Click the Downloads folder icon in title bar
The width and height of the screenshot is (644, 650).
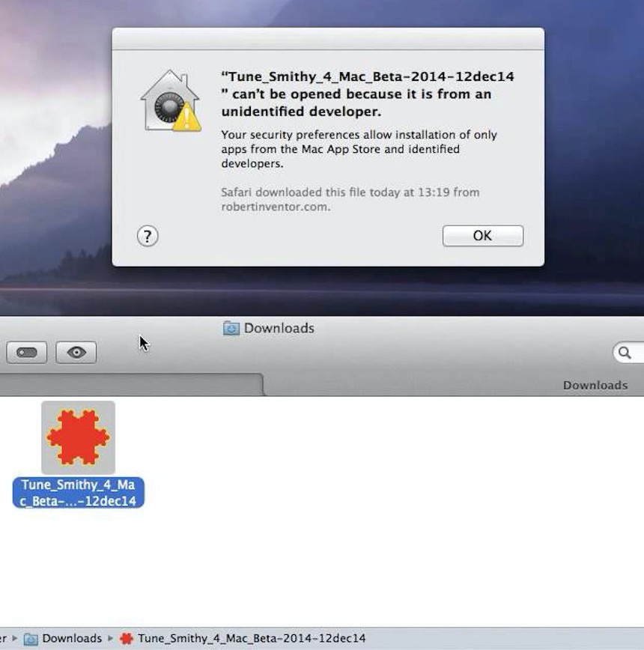pyautogui.click(x=231, y=329)
